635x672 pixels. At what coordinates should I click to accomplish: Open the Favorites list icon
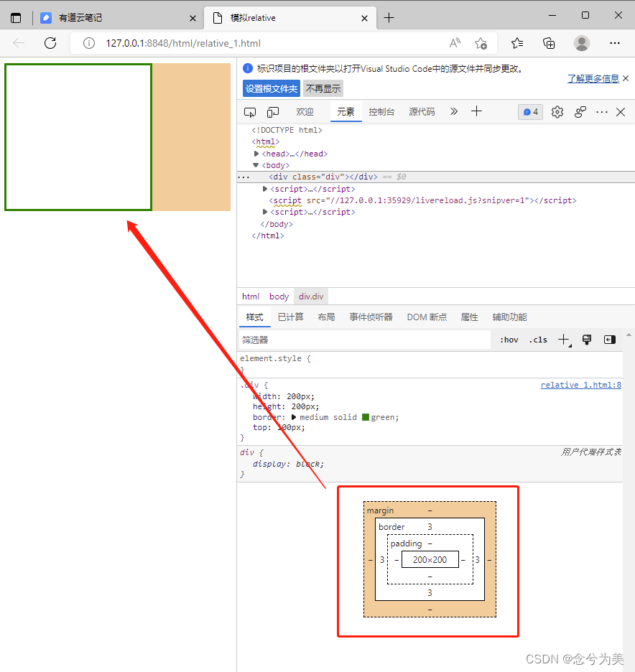tap(517, 43)
